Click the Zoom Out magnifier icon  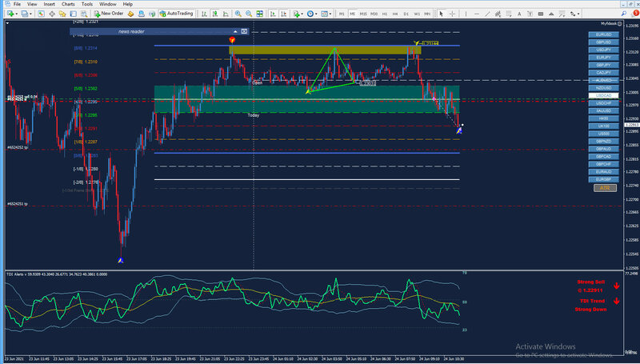(x=250, y=14)
